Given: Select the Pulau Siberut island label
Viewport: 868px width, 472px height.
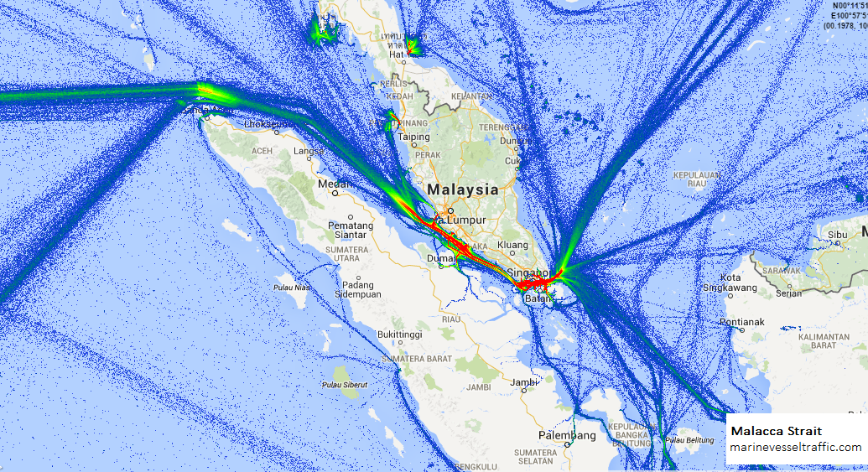Looking at the screenshot, I should point(344,385).
